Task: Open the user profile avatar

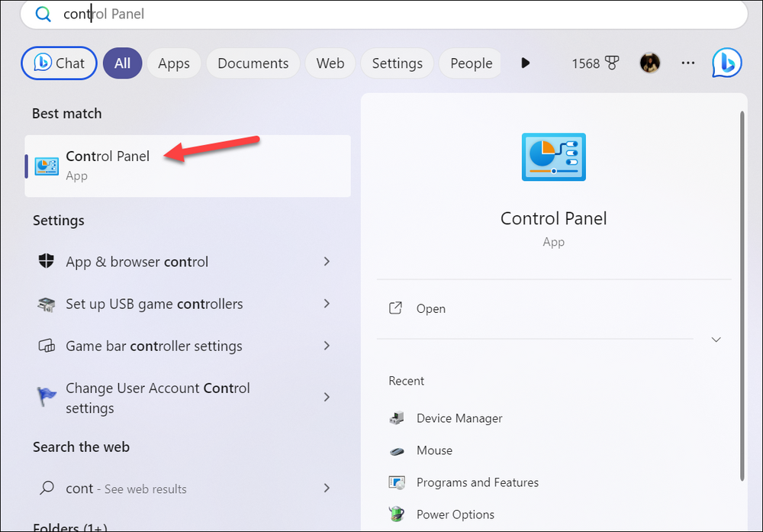Action: pyautogui.click(x=649, y=63)
